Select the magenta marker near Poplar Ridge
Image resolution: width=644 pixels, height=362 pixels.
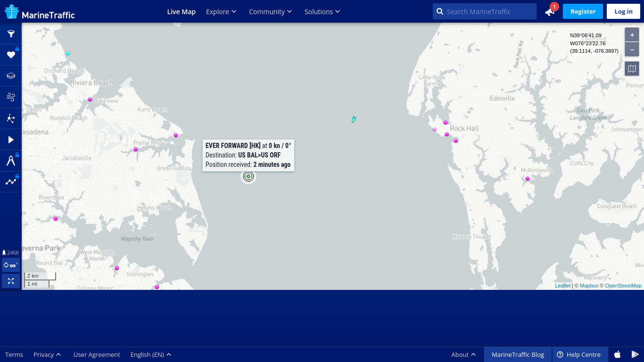(136, 149)
